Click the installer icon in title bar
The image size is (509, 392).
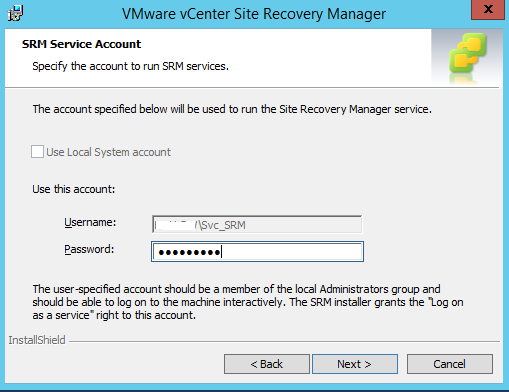click(x=15, y=14)
